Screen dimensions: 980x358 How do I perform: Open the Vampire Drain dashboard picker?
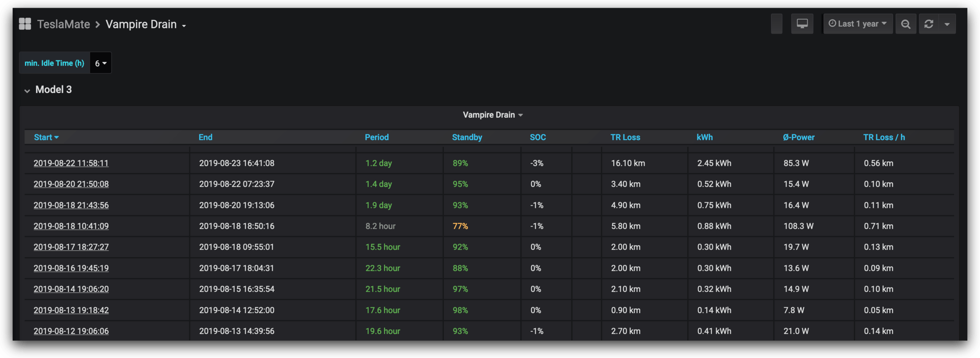(x=145, y=24)
